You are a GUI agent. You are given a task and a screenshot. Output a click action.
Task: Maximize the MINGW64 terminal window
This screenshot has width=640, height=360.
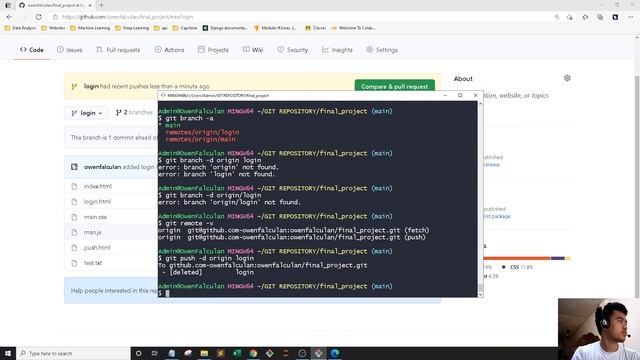460,95
